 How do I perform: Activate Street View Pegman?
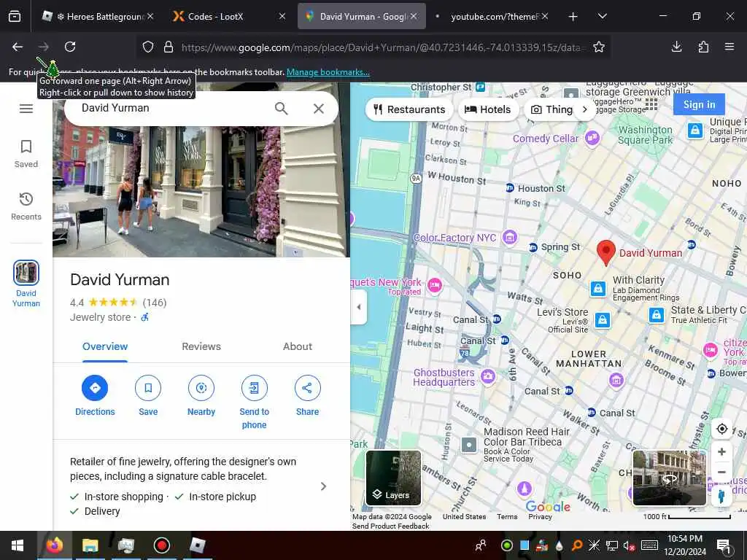(721, 496)
